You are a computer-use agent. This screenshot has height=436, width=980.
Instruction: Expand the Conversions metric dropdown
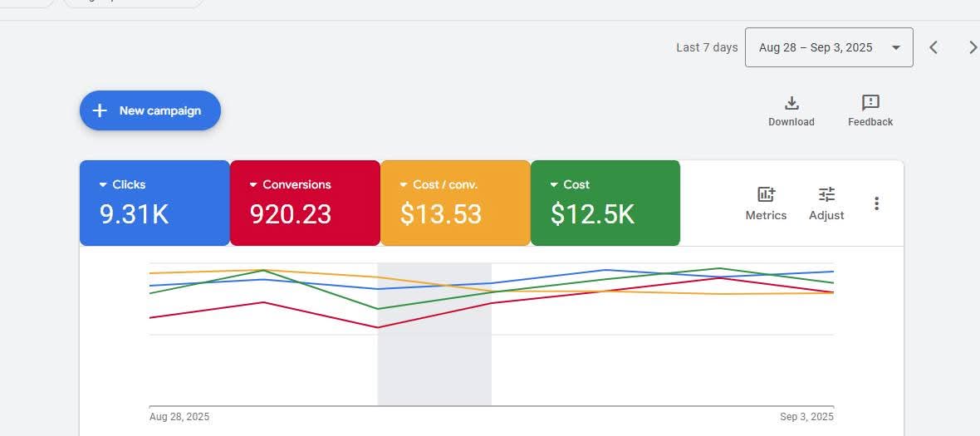pyautogui.click(x=254, y=185)
